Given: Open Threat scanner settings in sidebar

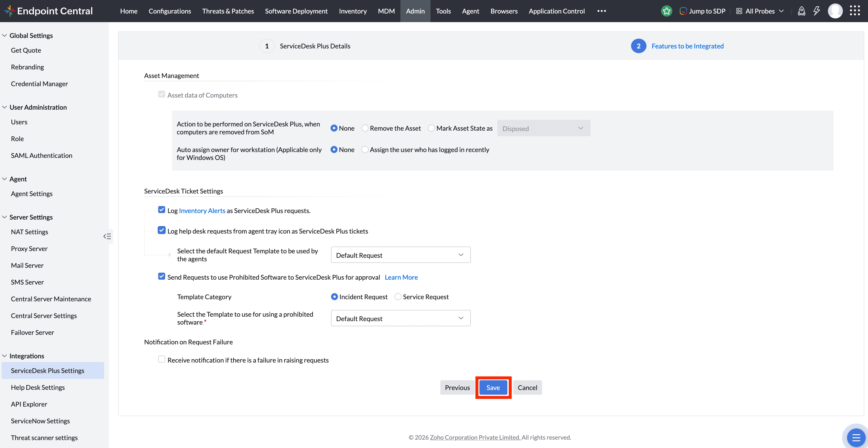Looking at the screenshot, I should [x=44, y=438].
